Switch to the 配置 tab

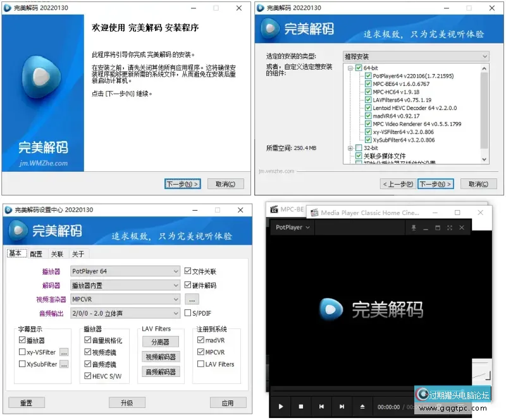point(36,254)
